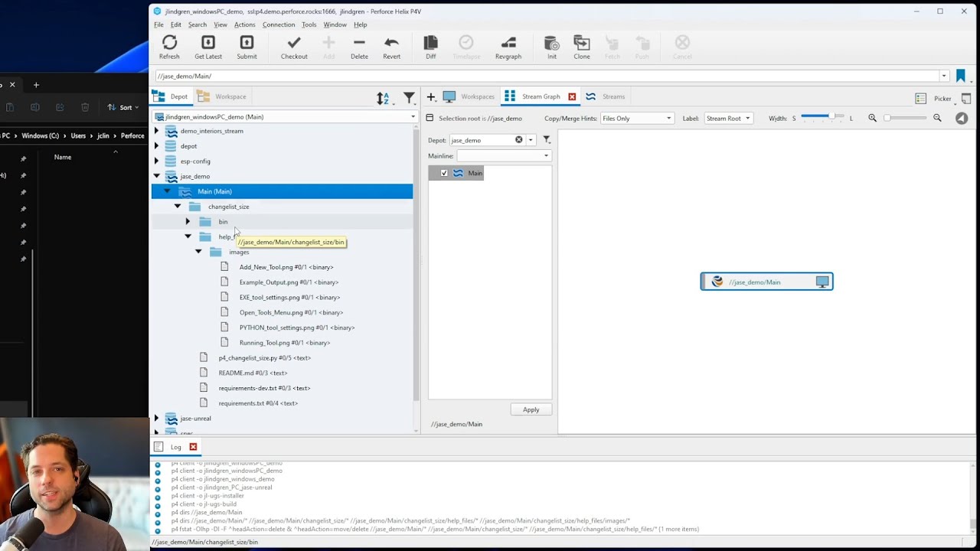Image resolution: width=980 pixels, height=551 pixels.
Task: Click the depot path address field
Action: tap(547, 76)
